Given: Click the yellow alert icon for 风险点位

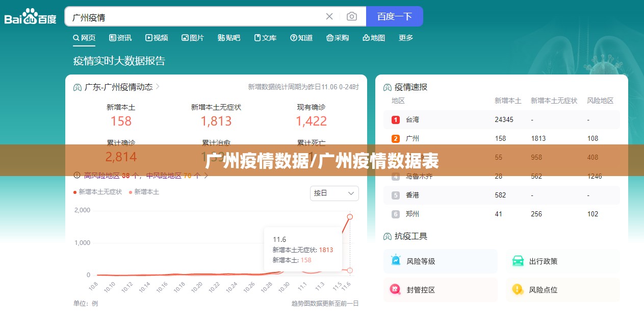Looking at the screenshot, I should pos(518,289).
